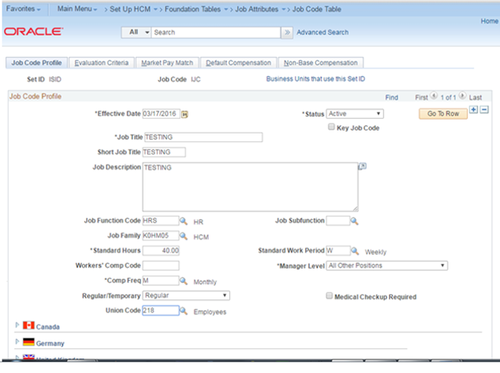
Task: Click lookup magnifier beside Job Family
Action: (x=183, y=236)
